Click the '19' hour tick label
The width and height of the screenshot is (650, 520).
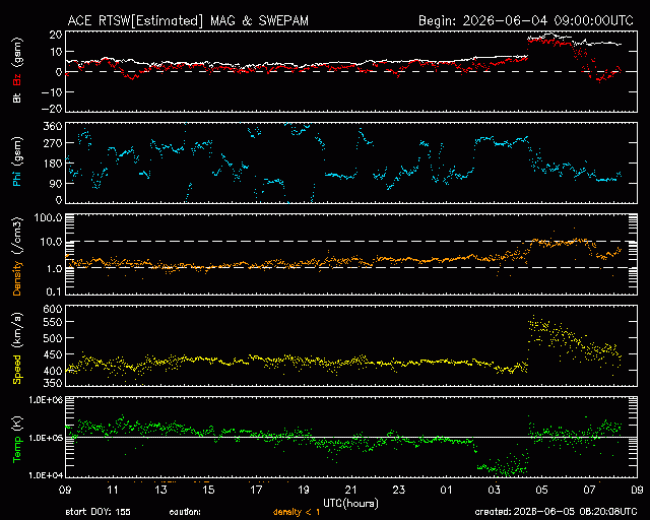tap(303, 490)
